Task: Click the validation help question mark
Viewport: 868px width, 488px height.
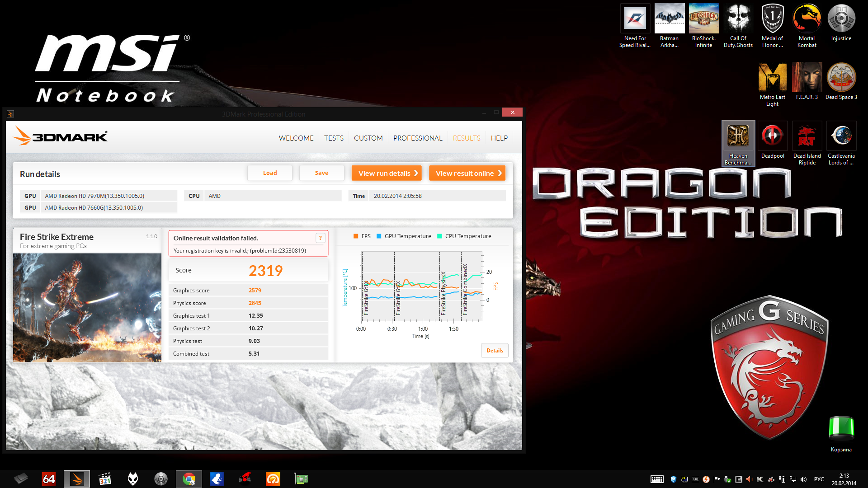Action: click(x=320, y=238)
